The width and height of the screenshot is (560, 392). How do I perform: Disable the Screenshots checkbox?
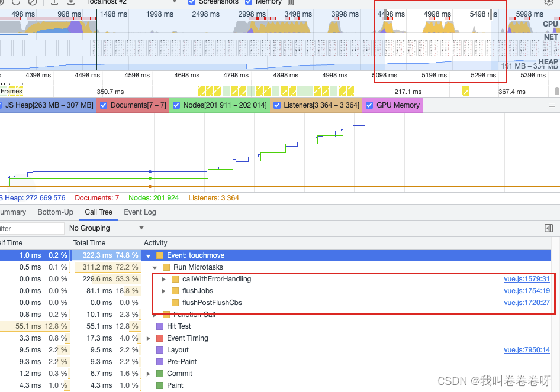tap(192, 2)
